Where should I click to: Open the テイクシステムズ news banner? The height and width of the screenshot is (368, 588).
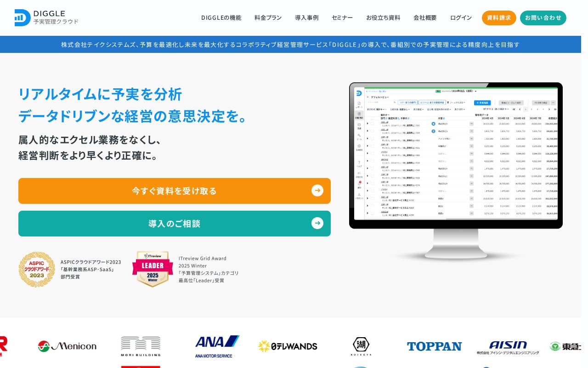pos(290,45)
